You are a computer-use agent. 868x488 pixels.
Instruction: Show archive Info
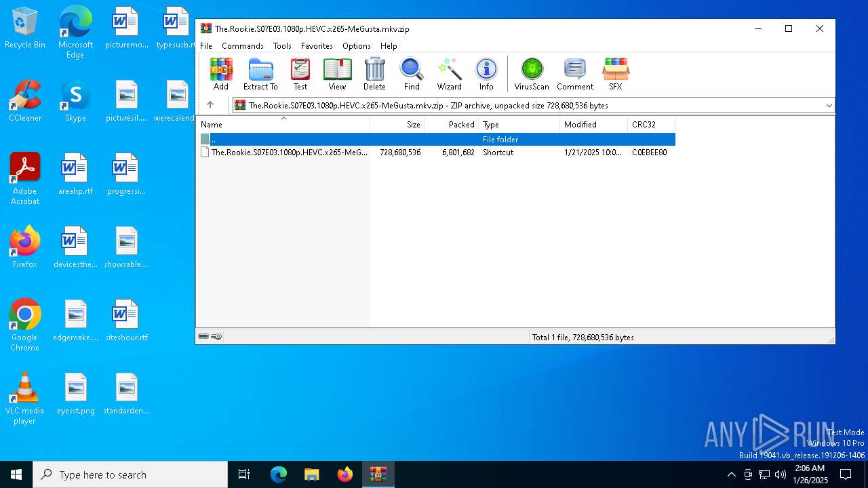(486, 74)
